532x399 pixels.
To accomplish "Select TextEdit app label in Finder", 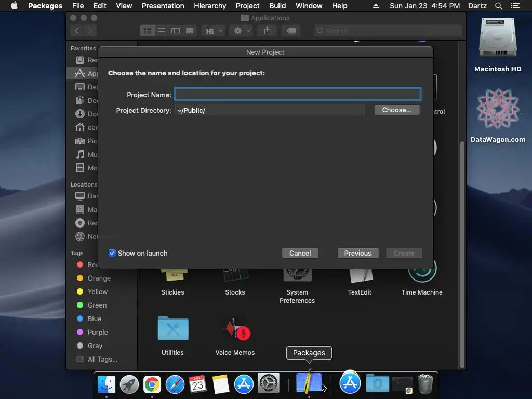I will tap(360, 292).
